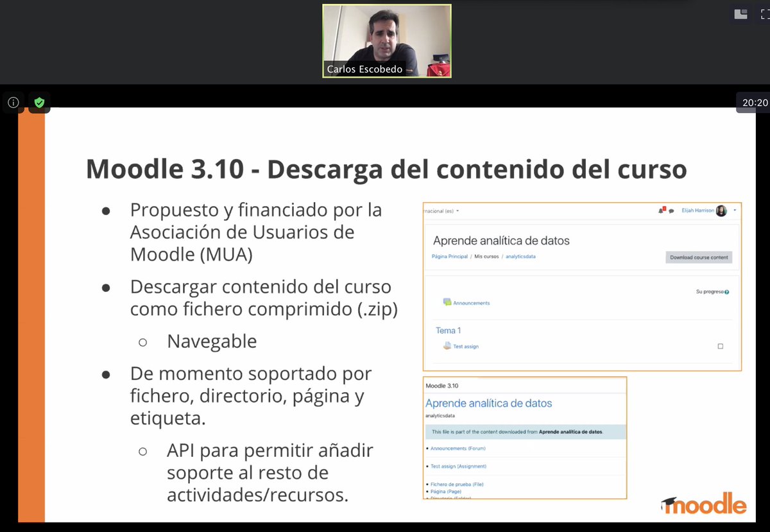Viewport: 770px width, 532px height.
Task: Click the Announcements forum icon
Action: pyautogui.click(x=447, y=302)
